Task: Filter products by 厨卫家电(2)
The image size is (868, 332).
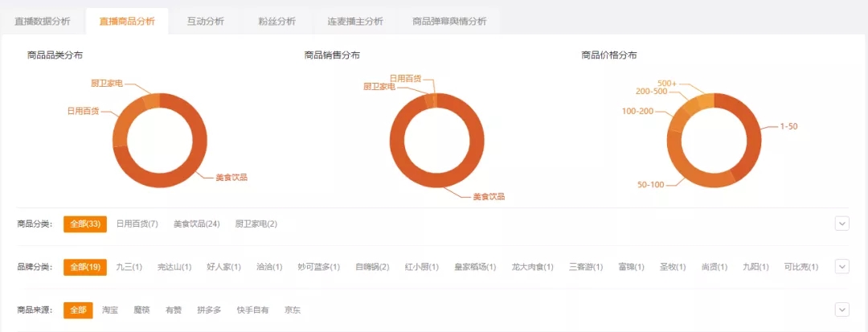Action: 256,224
